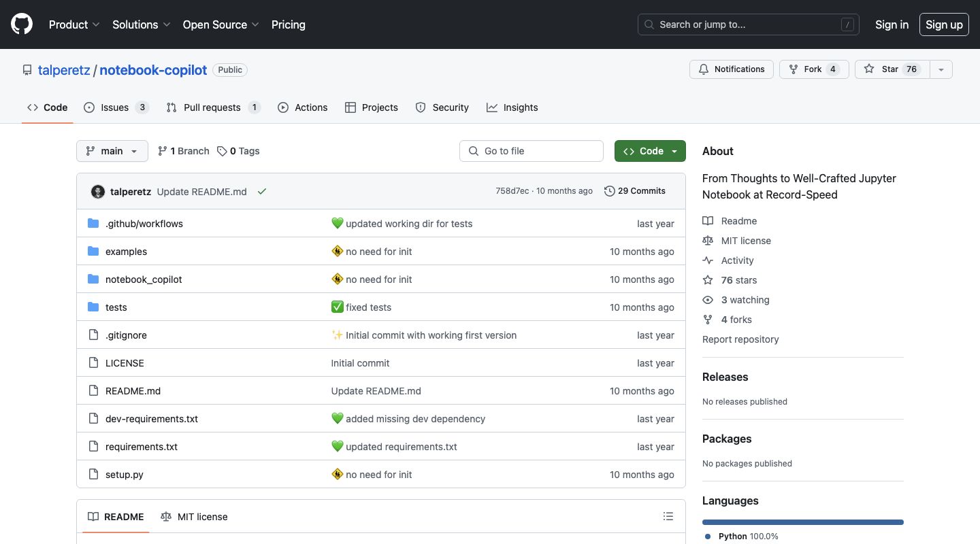Click the file icon beside LICENSE

tap(93, 363)
